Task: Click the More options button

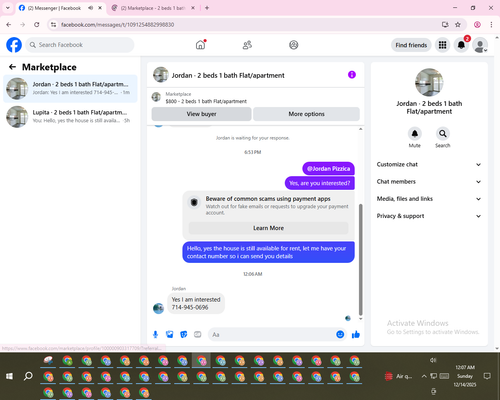Action: tap(306, 114)
